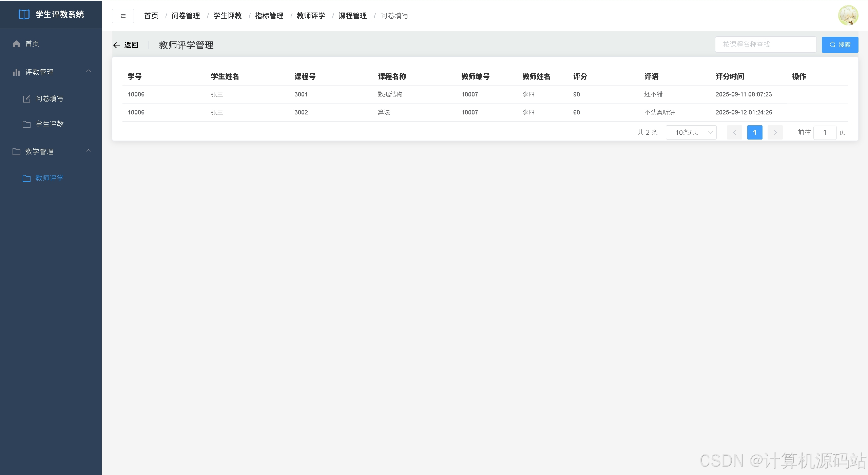Viewport: 868px width, 475px height.
Task: Collapse the 教学管理 menu chevron
Action: pyautogui.click(x=89, y=150)
